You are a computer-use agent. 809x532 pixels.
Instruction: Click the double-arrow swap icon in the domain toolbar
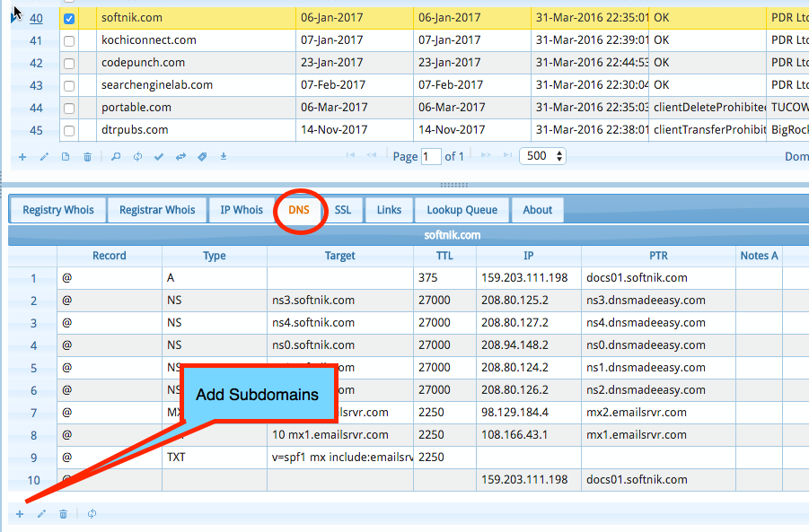coord(180,157)
